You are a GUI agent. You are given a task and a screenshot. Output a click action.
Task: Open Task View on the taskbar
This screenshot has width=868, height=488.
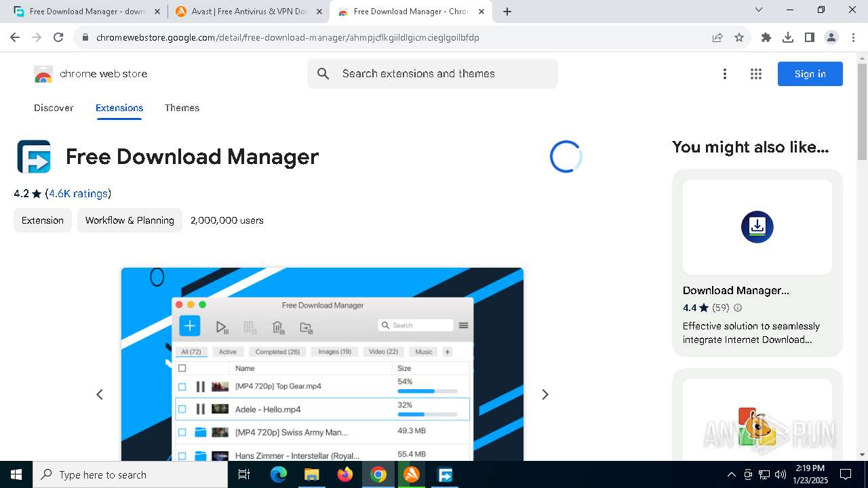point(245,474)
